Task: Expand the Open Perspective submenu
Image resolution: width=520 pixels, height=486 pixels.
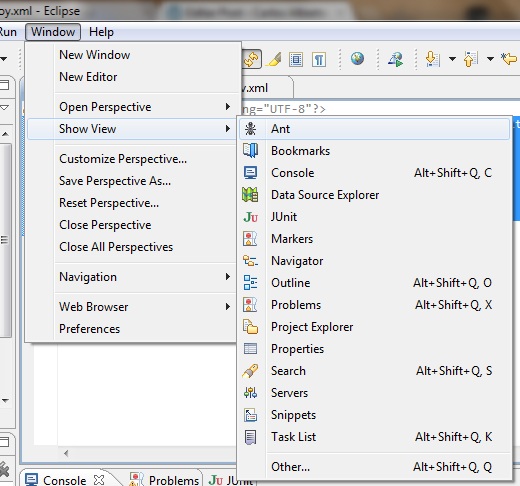Action: coord(133,107)
